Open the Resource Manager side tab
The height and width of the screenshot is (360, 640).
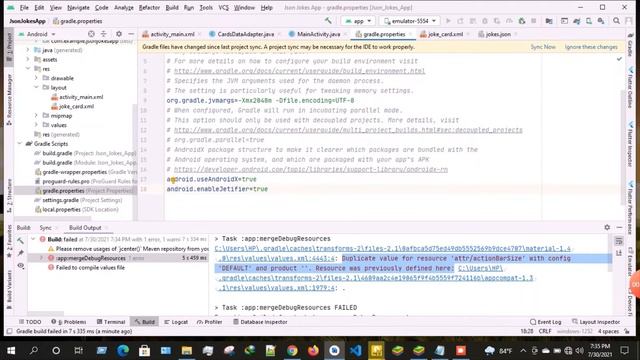point(9,100)
